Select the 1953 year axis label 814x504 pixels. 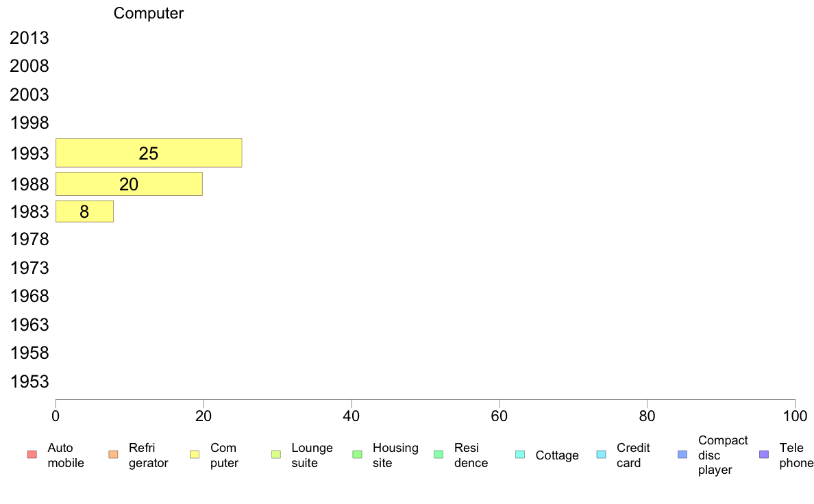(29, 381)
